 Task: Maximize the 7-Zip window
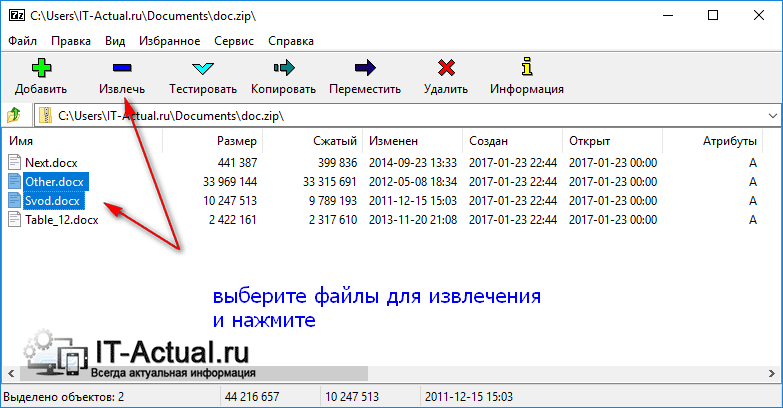713,15
